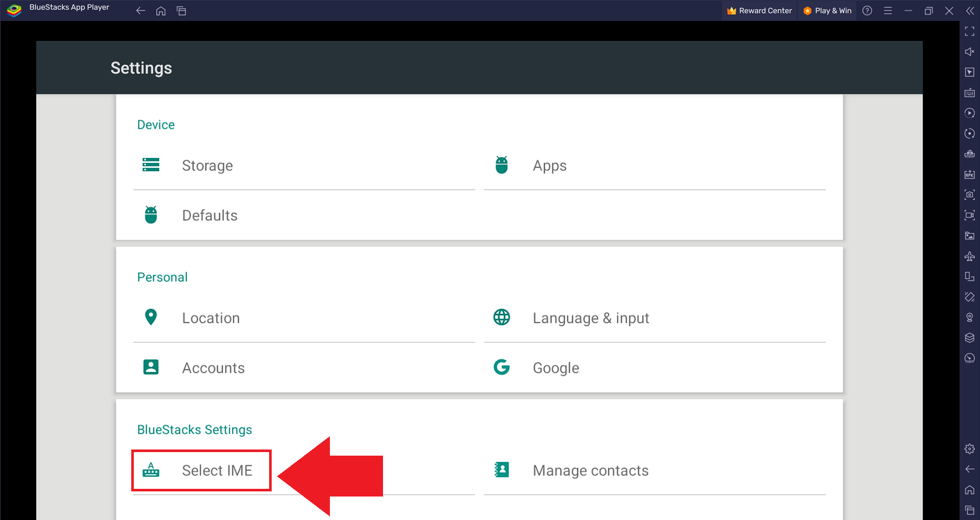Screen dimensions: 980x520
Task: Open Apps settings
Action: (655, 165)
